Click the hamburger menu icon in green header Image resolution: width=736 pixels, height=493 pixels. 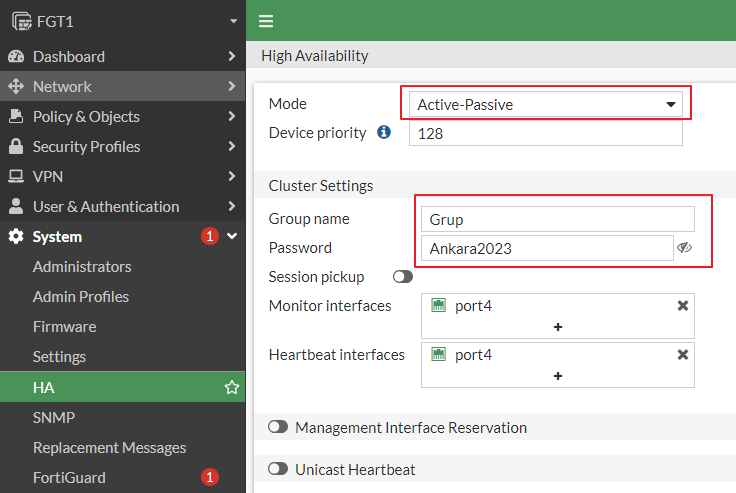pyautogui.click(x=266, y=21)
